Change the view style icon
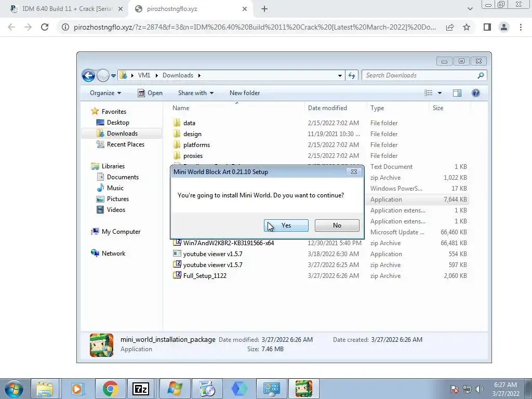Screen dimensions: 532x399 click(429, 93)
